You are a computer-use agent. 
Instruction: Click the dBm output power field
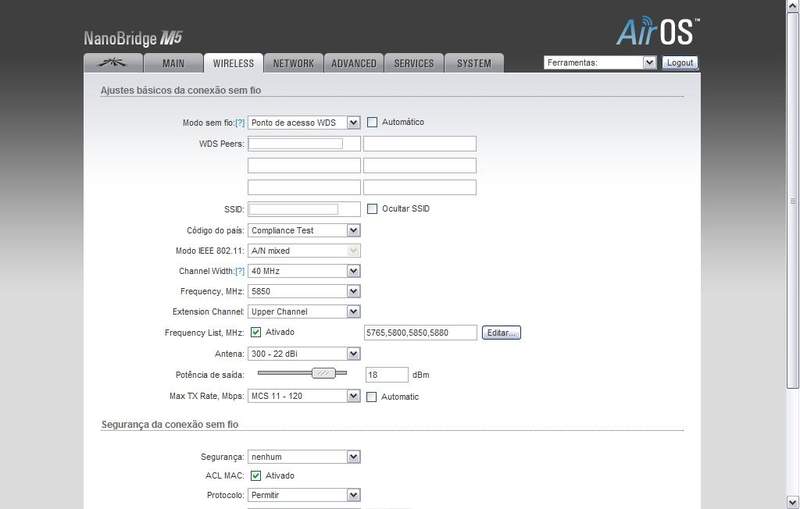click(387, 375)
